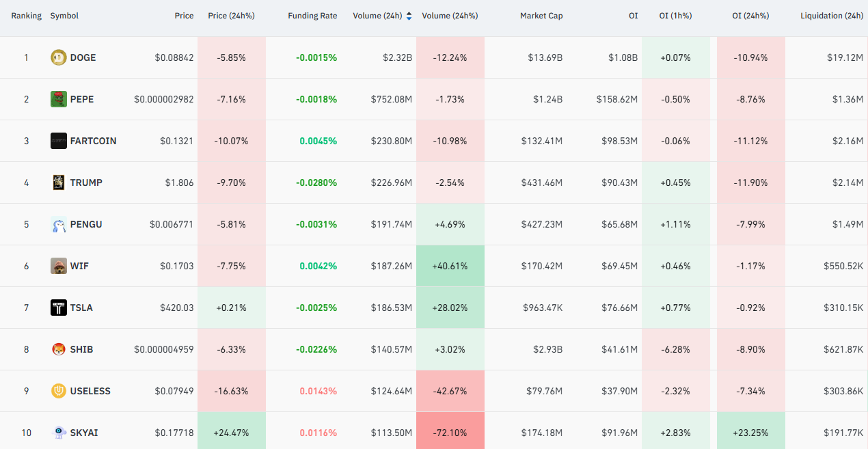Screen dimensions: 868x449
Task: Click the TSLA logo icon
Action: 59,308
